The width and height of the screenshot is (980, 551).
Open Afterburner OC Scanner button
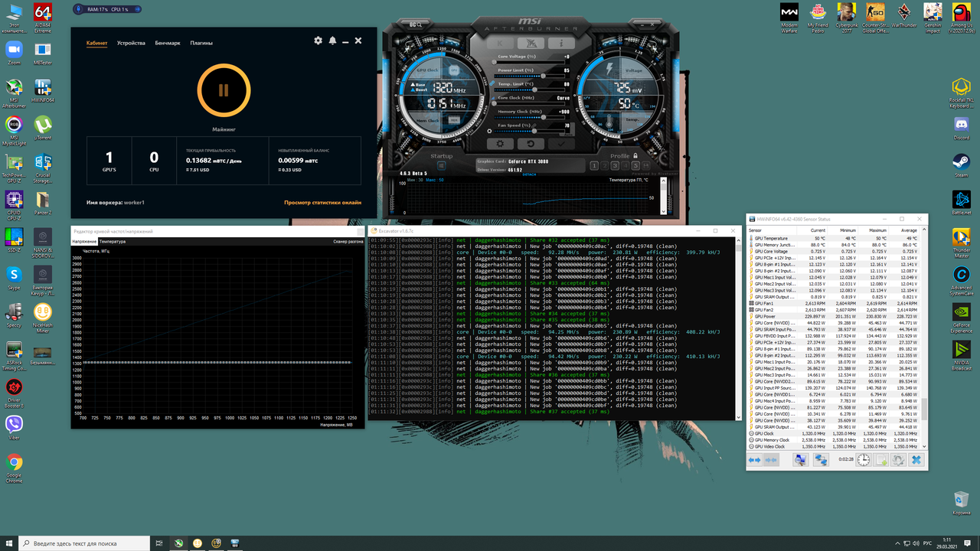pyautogui.click(x=415, y=25)
